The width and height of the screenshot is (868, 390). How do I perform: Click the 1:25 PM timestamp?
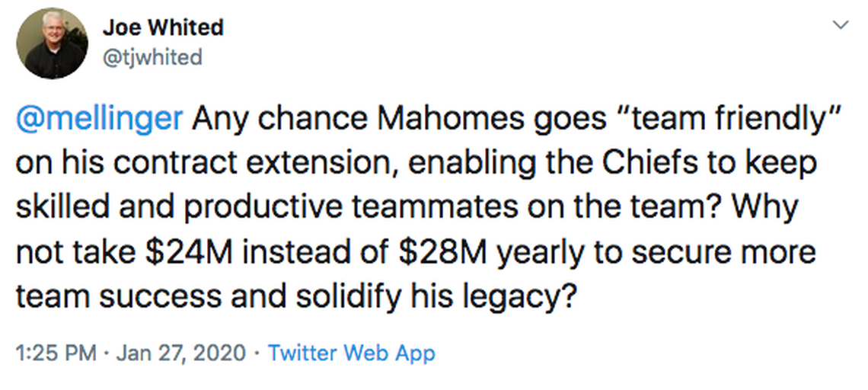[x=57, y=353]
